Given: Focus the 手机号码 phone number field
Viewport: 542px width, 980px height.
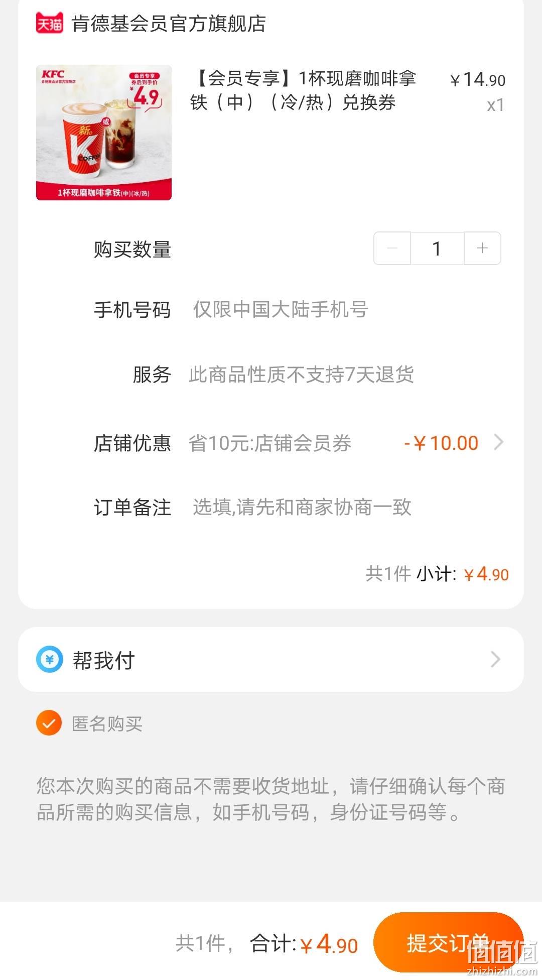Looking at the screenshot, I should click(347, 309).
